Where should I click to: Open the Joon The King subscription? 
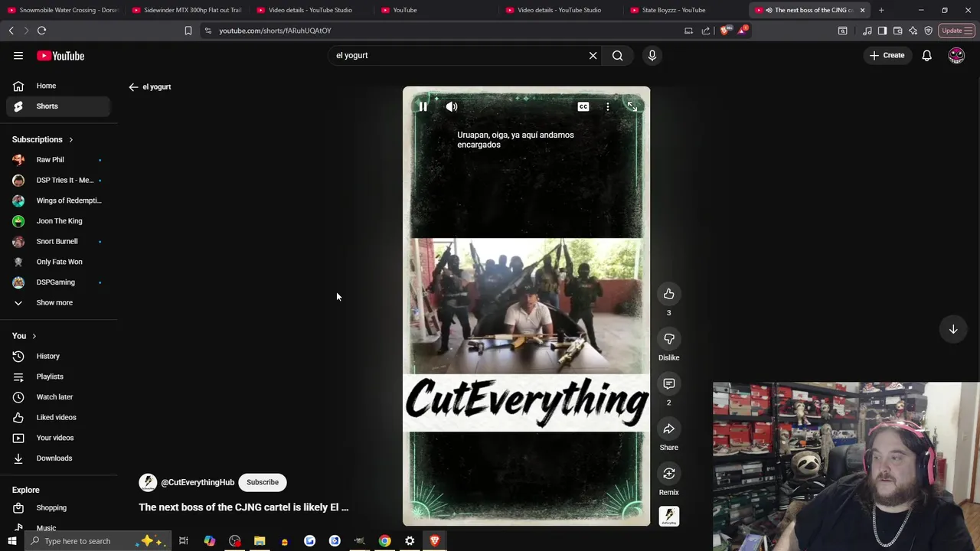coord(58,221)
